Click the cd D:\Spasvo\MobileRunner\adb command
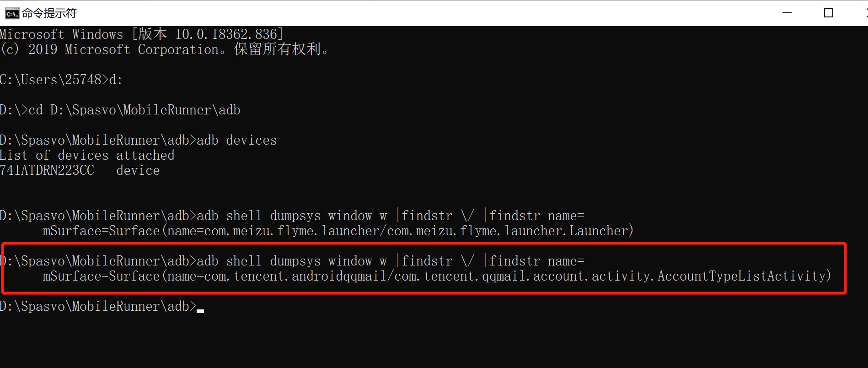This screenshot has height=368, width=868. [134, 110]
